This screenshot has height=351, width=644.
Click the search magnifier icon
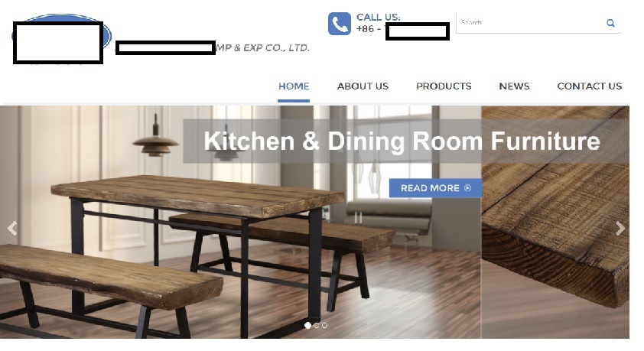[610, 23]
